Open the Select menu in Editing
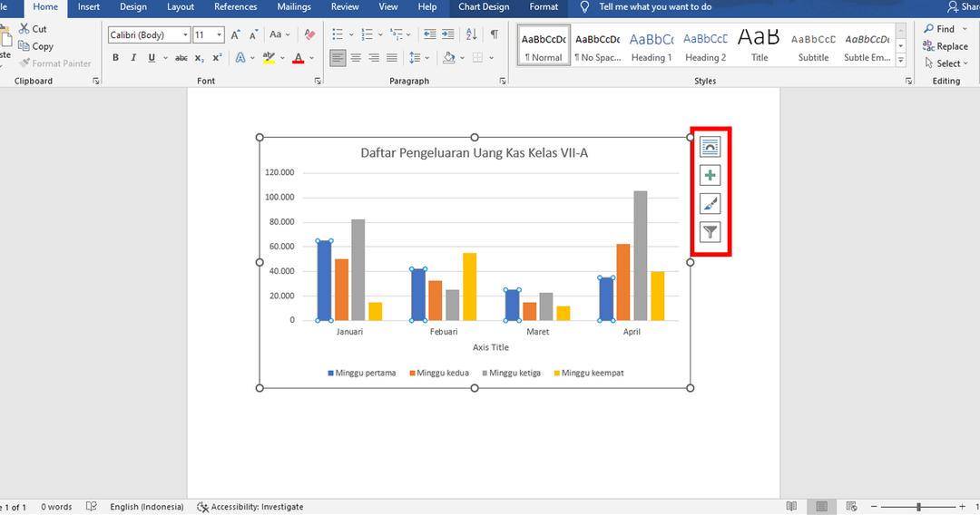 point(946,63)
